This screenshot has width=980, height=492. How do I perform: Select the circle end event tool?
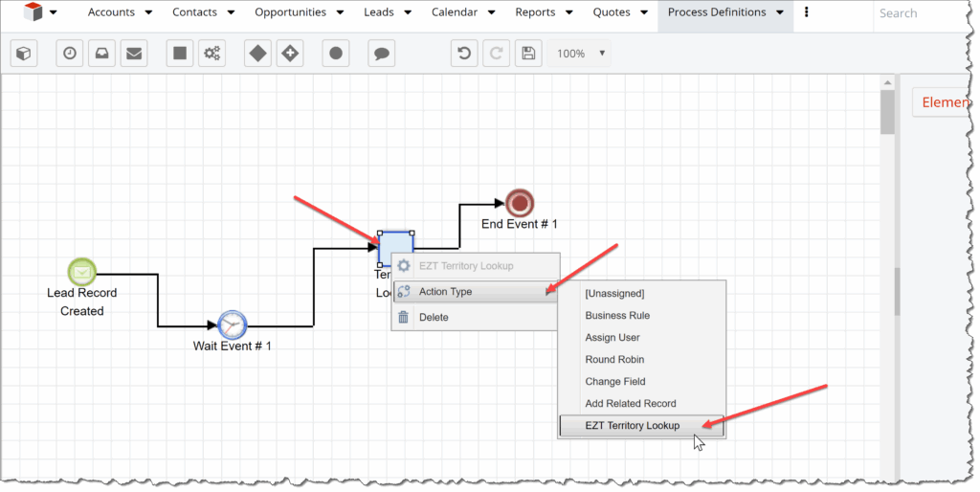pos(336,54)
